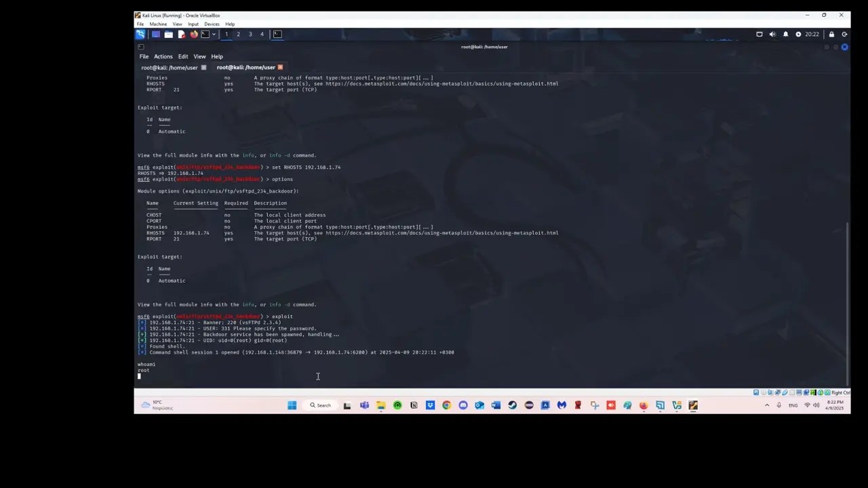Open VirtualBox Help menu
The width and height of the screenshot is (868, 488).
click(x=230, y=24)
